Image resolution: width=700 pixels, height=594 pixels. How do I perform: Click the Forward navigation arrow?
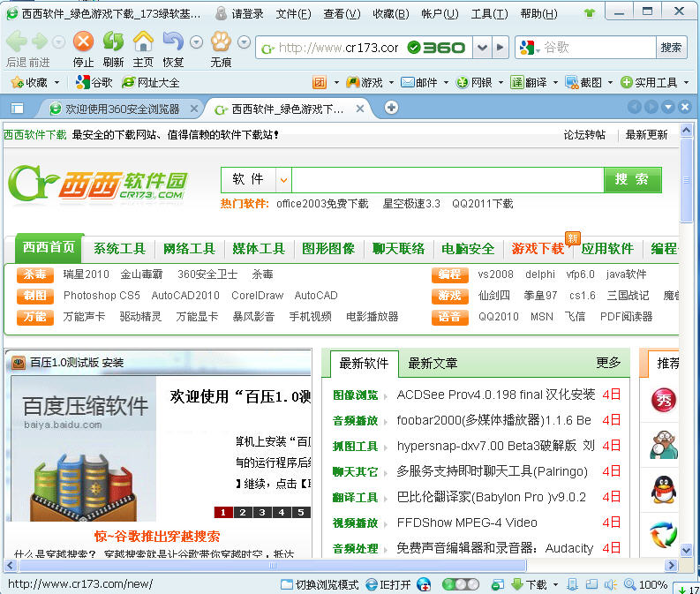coord(40,42)
